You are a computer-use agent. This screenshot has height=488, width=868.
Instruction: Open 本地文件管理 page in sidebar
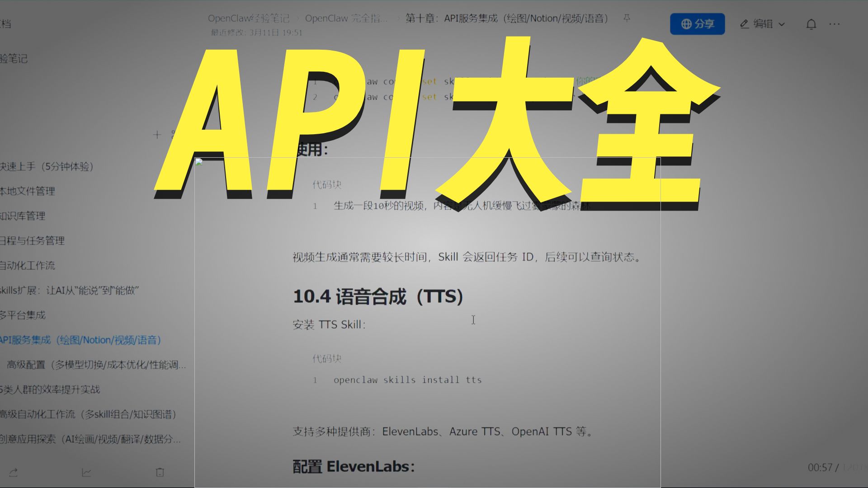[28, 191]
